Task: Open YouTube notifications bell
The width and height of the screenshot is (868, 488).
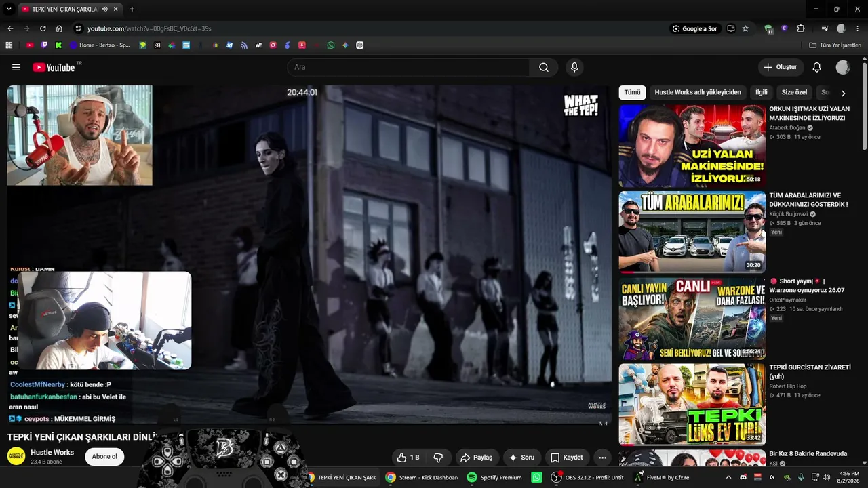Action: click(x=817, y=67)
